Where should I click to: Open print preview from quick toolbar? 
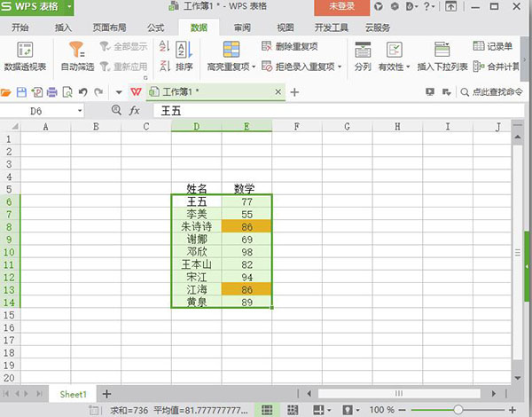point(67,92)
